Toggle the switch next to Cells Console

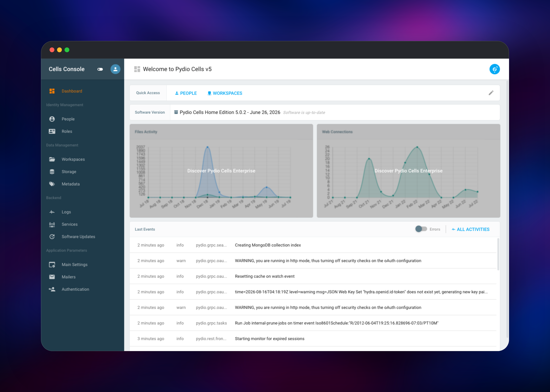(100, 69)
